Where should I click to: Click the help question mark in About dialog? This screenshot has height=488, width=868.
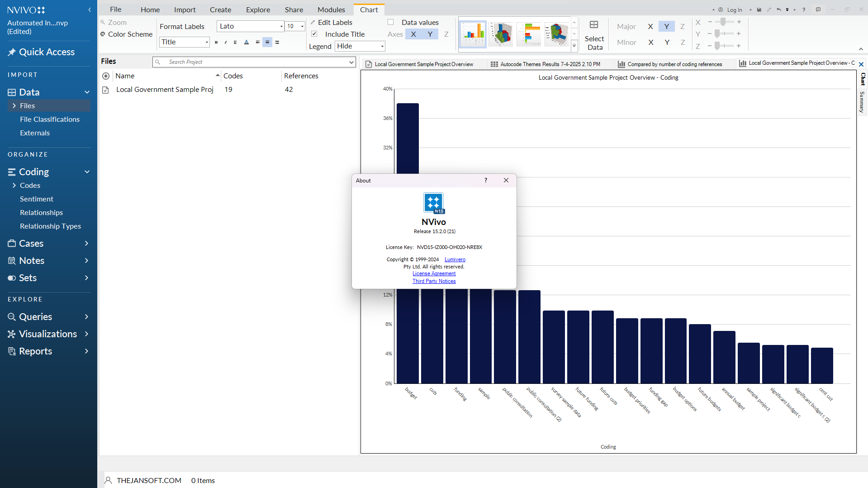click(x=486, y=180)
